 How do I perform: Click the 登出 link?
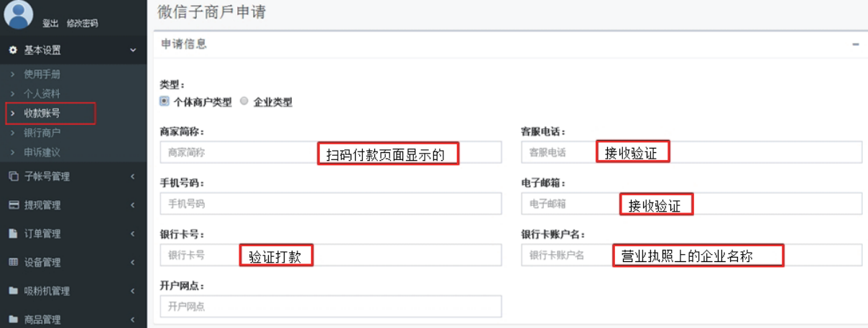pyautogui.click(x=50, y=24)
